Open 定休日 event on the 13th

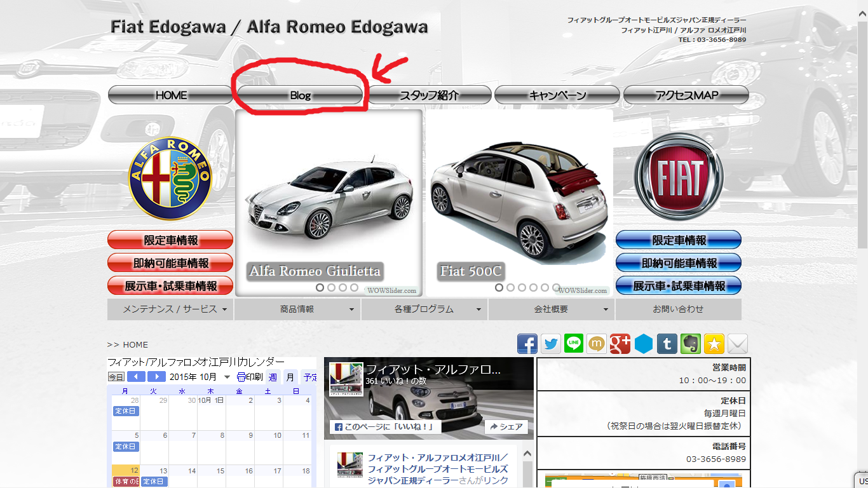pyautogui.click(x=154, y=482)
